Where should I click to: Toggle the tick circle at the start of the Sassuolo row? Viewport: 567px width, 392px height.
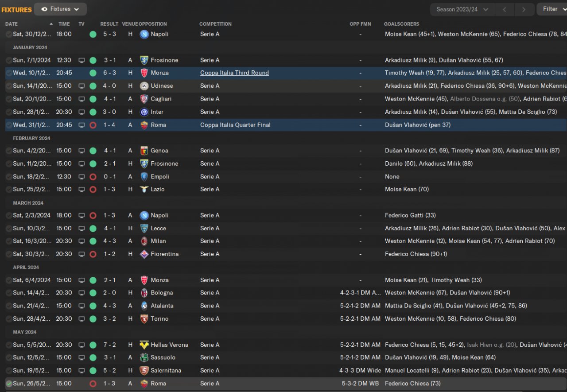pos(9,357)
